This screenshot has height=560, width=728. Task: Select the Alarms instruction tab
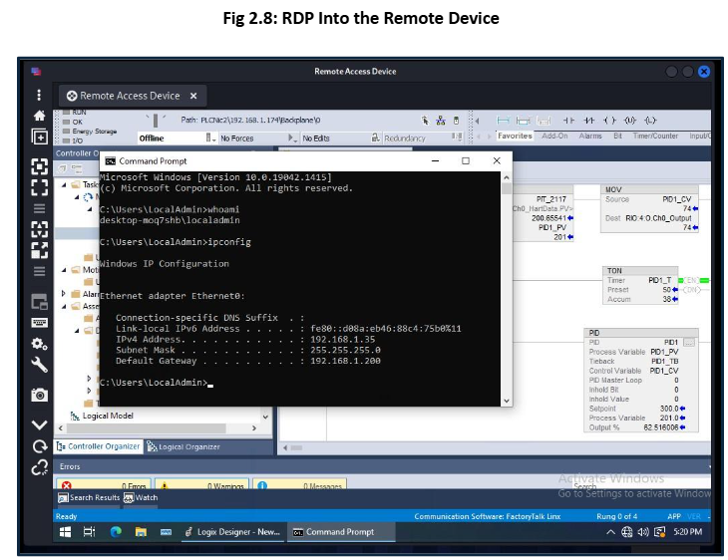590,137
